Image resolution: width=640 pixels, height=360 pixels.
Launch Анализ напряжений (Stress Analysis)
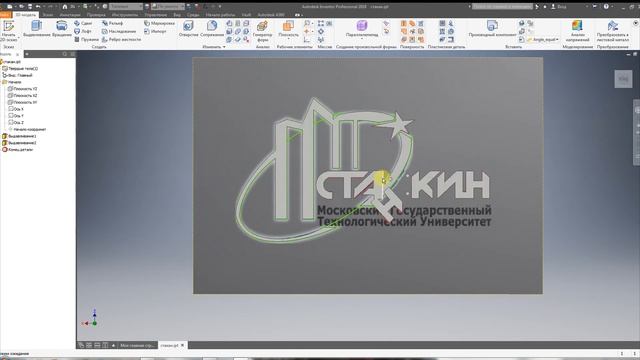(x=577, y=31)
